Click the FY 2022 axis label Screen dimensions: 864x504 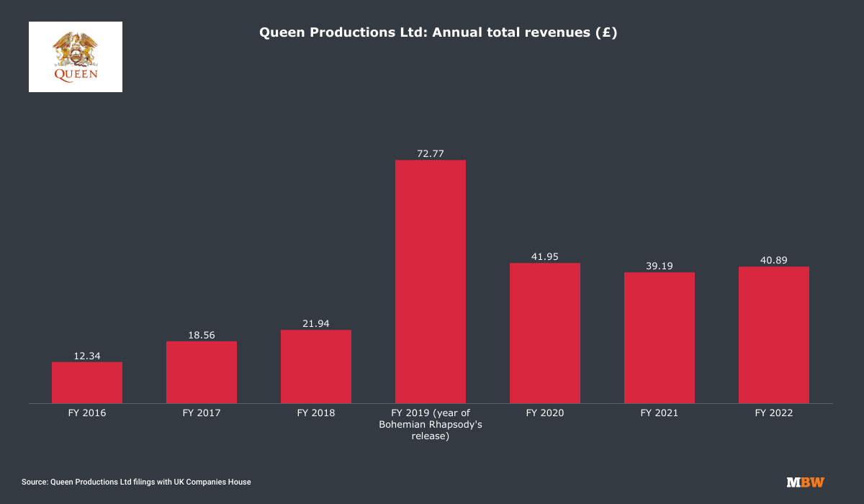click(x=774, y=413)
